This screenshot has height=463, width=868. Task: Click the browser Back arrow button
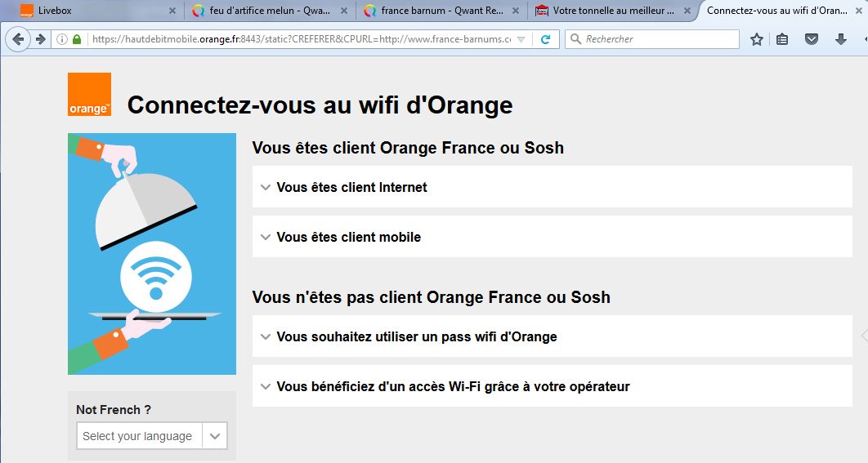(x=18, y=39)
